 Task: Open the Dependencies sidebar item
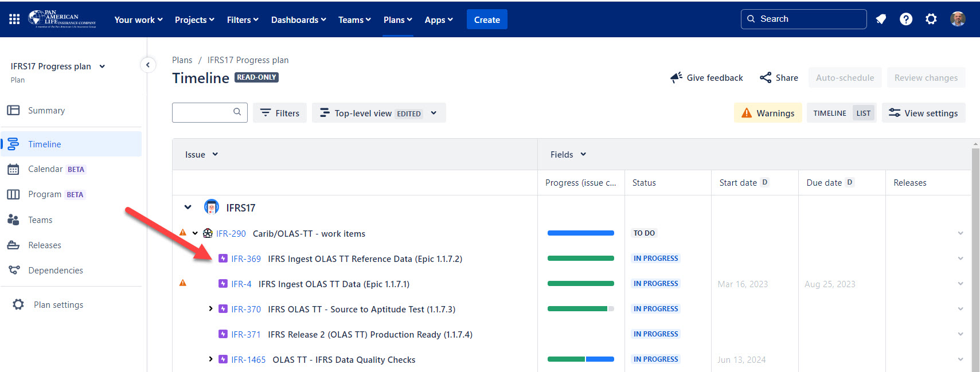[71, 271]
